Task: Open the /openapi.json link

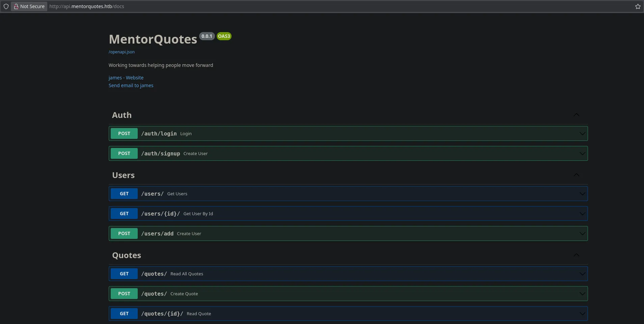Action: (x=122, y=52)
